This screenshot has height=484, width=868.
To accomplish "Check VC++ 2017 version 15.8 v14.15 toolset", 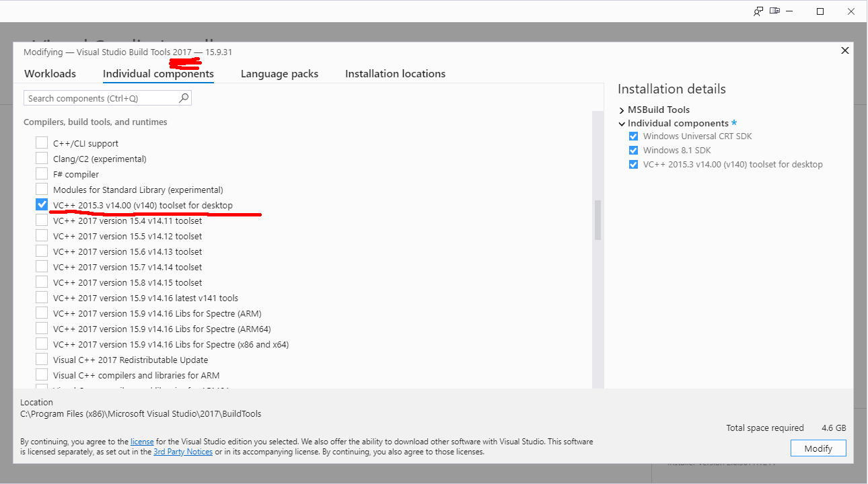I will click(42, 282).
